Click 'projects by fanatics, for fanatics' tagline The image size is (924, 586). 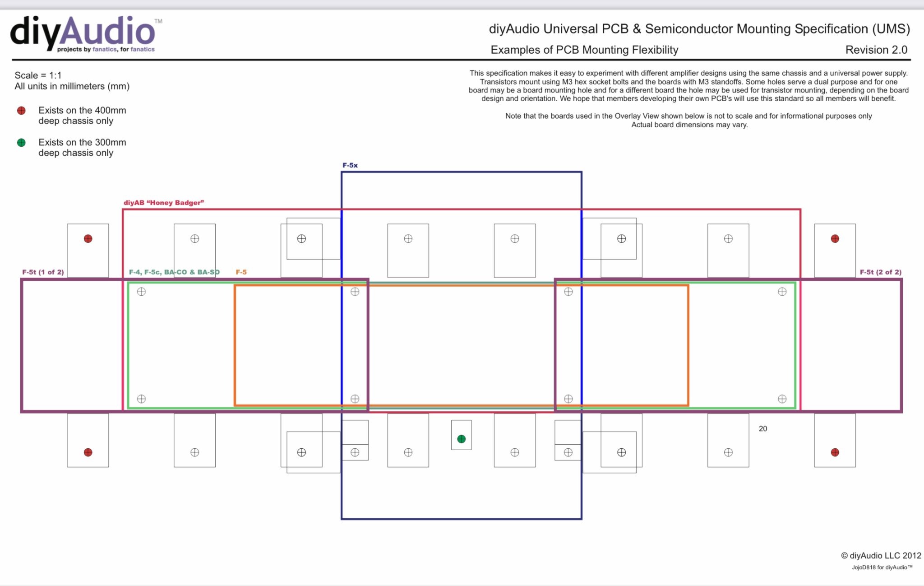106,49
